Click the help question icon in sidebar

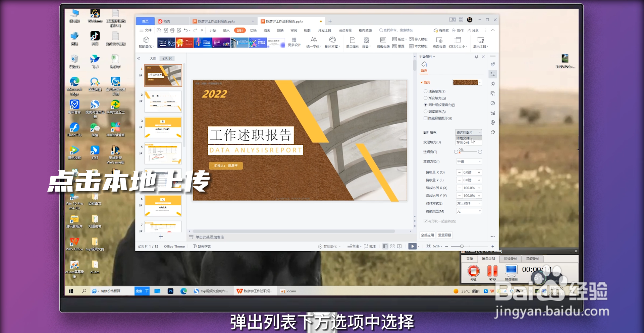[x=493, y=103]
